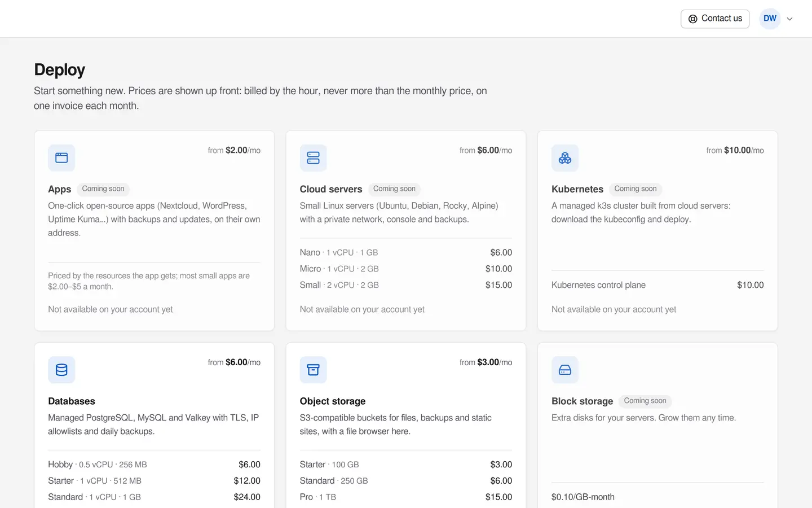Click the Databases cylinder icon
Viewport: 812px width, 508px height.
click(x=61, y=370)
